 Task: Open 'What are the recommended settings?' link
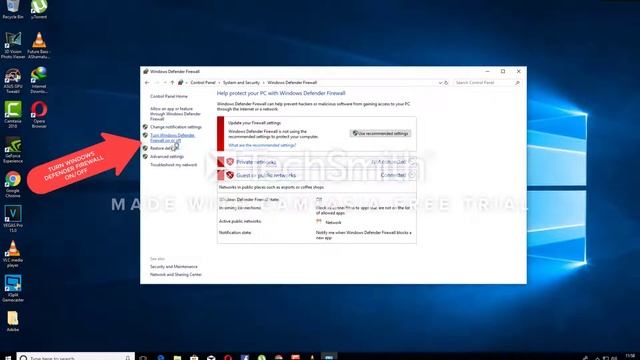[262, 145]
